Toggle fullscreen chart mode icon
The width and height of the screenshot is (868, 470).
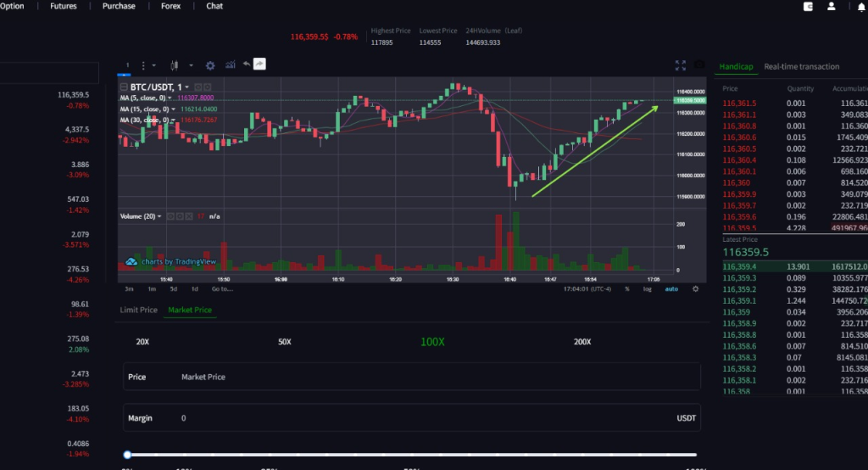[680, 64]
